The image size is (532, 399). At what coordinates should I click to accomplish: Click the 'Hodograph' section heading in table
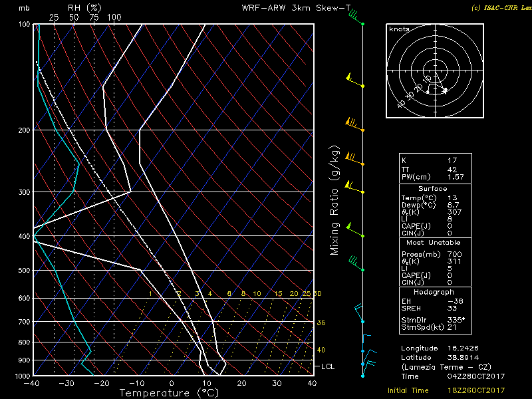(434, 292)
